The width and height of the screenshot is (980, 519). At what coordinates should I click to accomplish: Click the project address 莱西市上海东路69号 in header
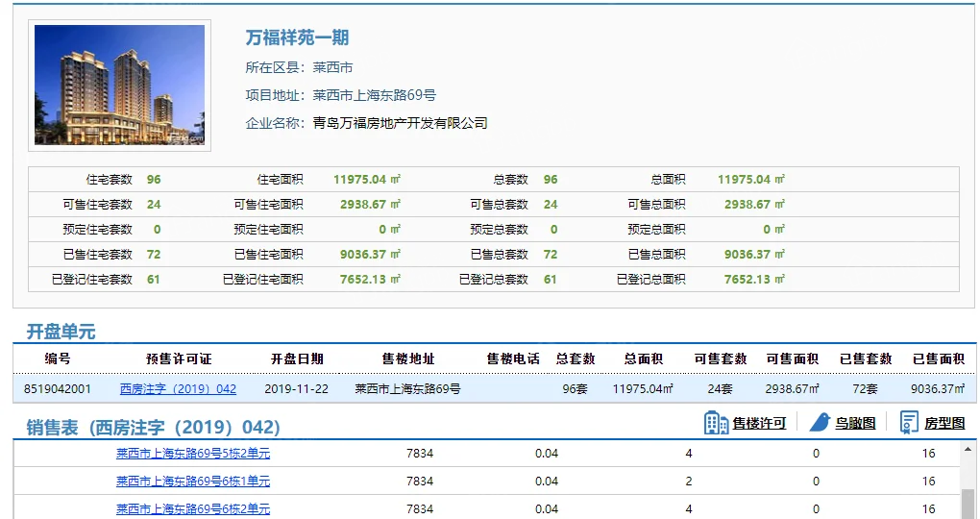[375, 96]
